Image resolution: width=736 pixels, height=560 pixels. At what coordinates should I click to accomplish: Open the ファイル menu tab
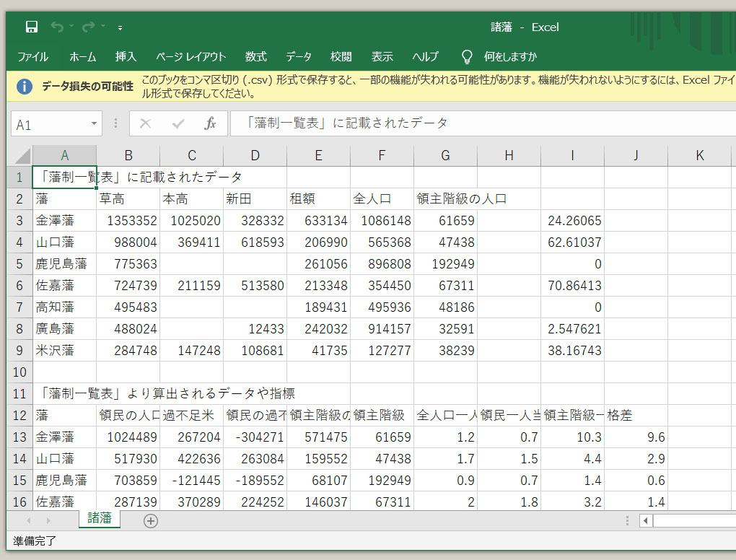[x=33, y=57]
